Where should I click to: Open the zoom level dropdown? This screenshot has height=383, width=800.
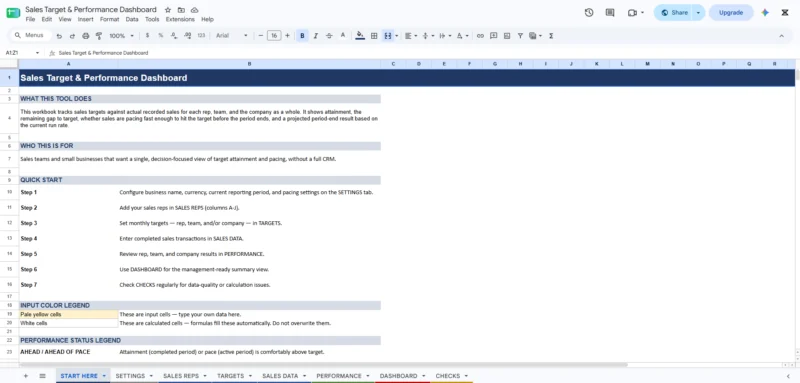click(121, 36)
